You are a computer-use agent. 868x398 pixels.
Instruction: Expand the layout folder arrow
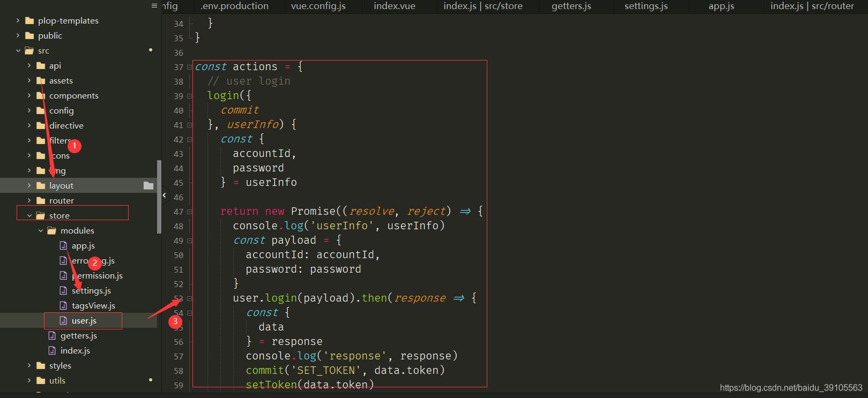coord(29,186)
